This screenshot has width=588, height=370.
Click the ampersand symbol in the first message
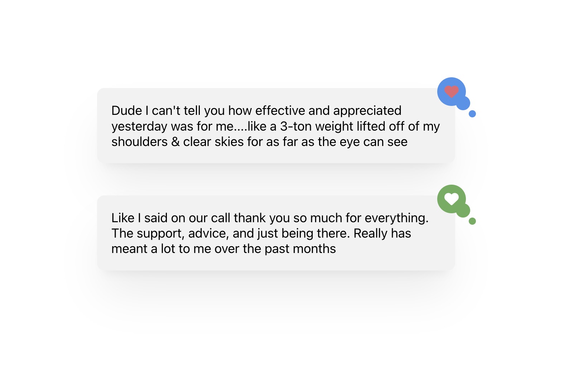[x=175, y=142]
